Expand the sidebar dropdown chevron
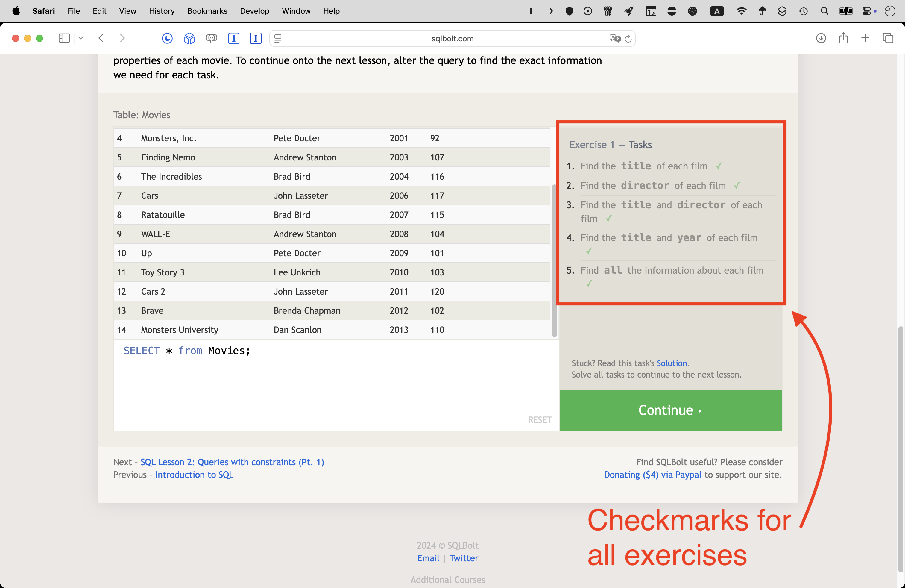905x588 pixels. (x=81, y=38)
